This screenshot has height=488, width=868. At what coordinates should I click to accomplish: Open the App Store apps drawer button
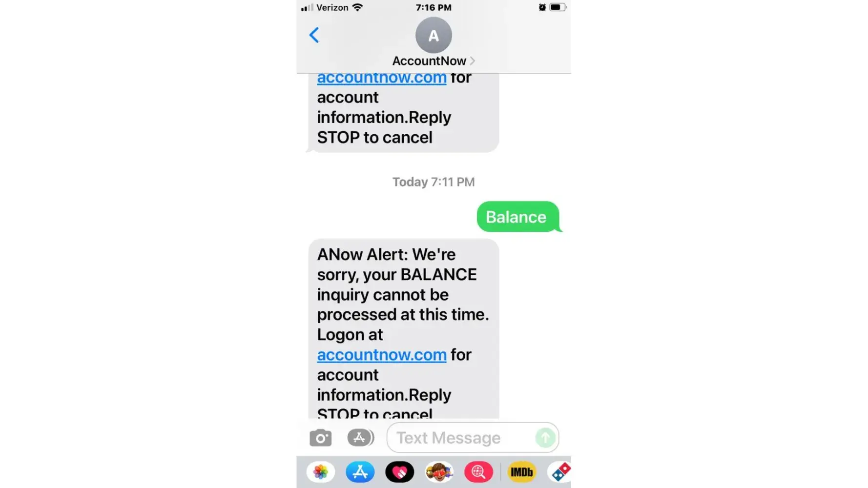click(x=360, y=438)
